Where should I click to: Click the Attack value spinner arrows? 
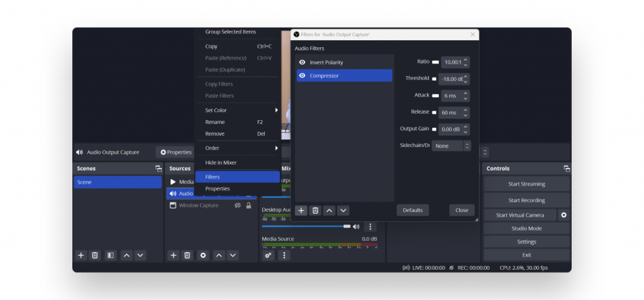tap(465, 96)
